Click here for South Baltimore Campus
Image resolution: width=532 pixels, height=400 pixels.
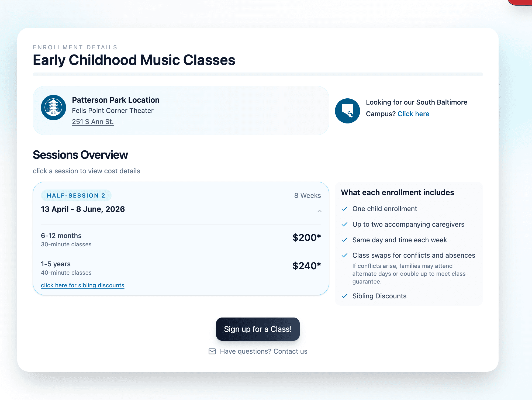tap(413, 113)
